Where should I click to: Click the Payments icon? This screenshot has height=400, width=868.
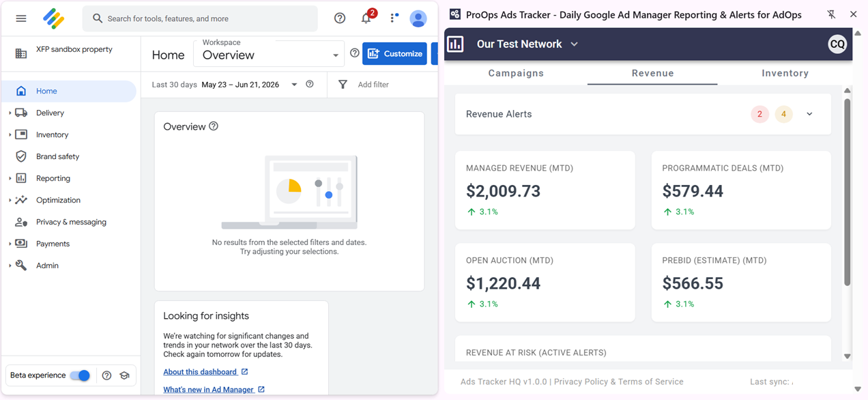(x=21, y=244)
